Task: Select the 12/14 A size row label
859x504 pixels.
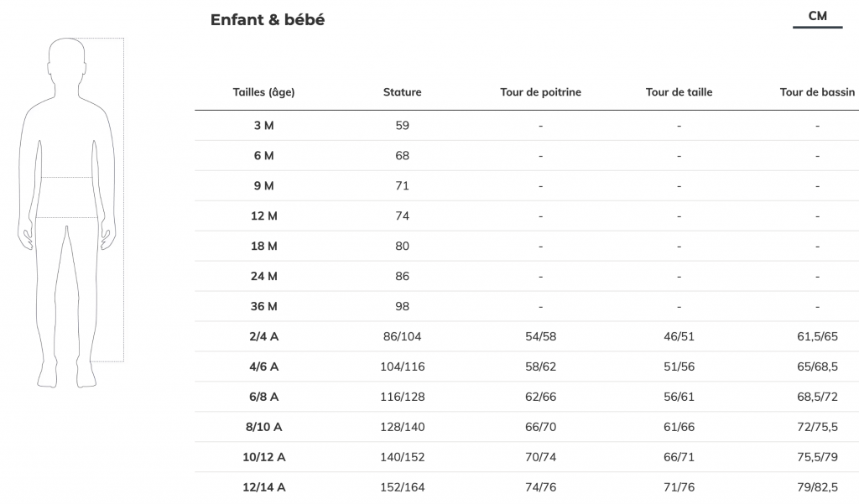Action: tap(263, 488)
